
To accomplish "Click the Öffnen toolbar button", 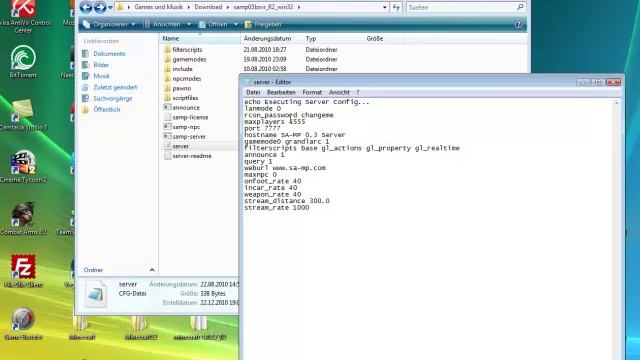I will (x=213, y=24).
